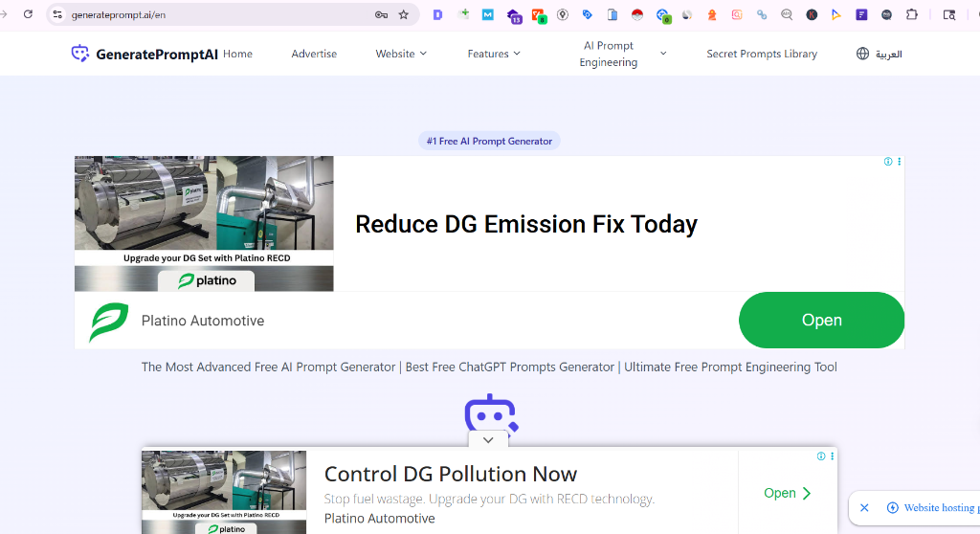
Task: Click the Most Advanced Free AI Prompt Generator tagline
Action: (489, 367)
